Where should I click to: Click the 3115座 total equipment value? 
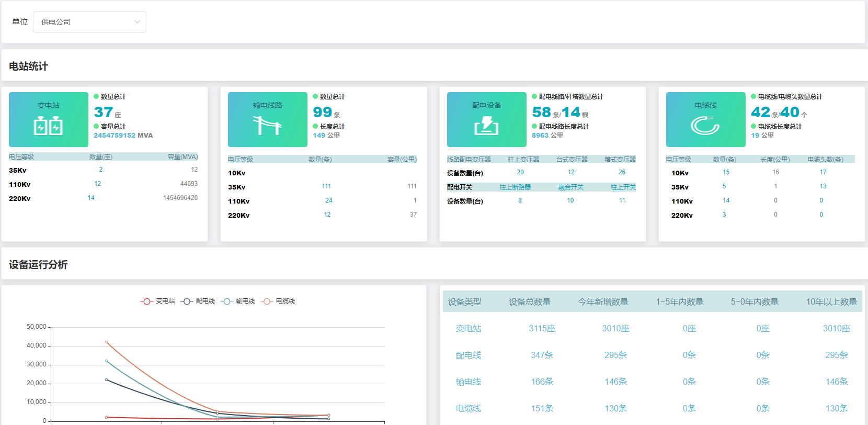point(542,329)
